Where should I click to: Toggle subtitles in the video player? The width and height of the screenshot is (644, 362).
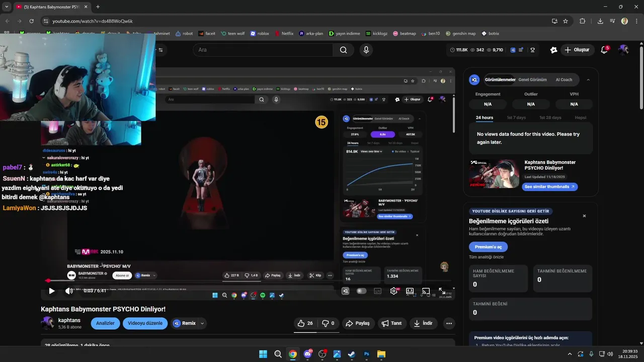(377, 291)
